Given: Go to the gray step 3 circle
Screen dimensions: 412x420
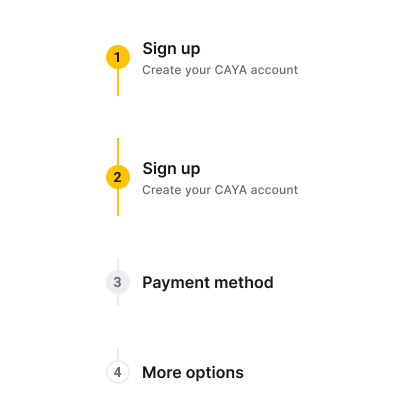Looking at the screenshot, I should coord(118,282).
